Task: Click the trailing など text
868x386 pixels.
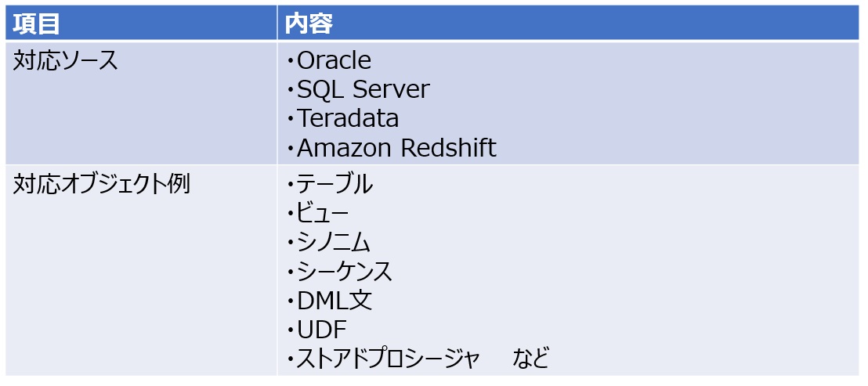Action: [531, 359]
